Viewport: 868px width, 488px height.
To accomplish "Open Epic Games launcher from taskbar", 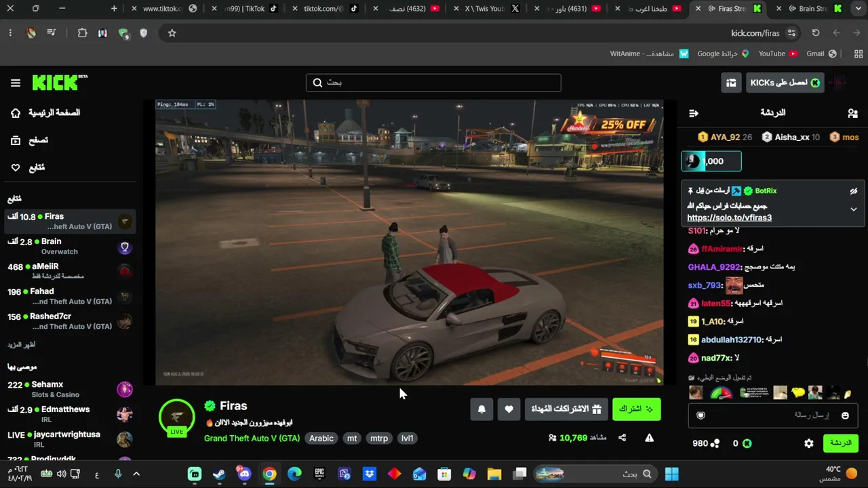I will point(319,474).
